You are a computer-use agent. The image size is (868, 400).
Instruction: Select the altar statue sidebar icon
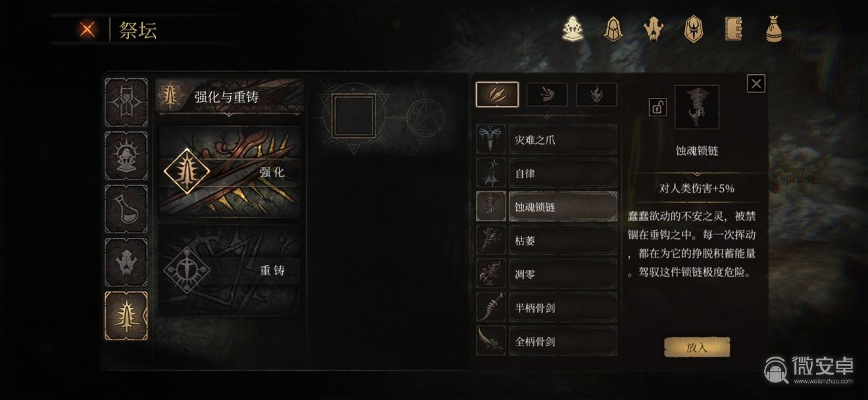(x=126, y=156)
